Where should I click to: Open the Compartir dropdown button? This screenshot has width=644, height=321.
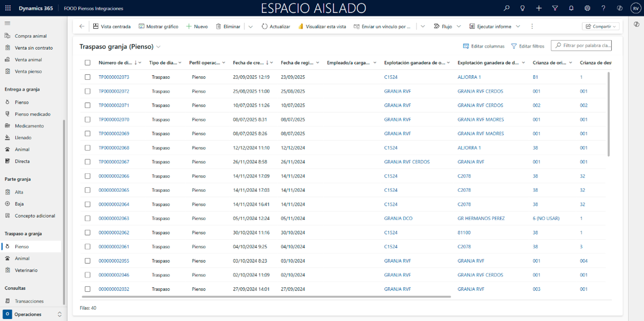pyautogui.click(x=601, y=26)
